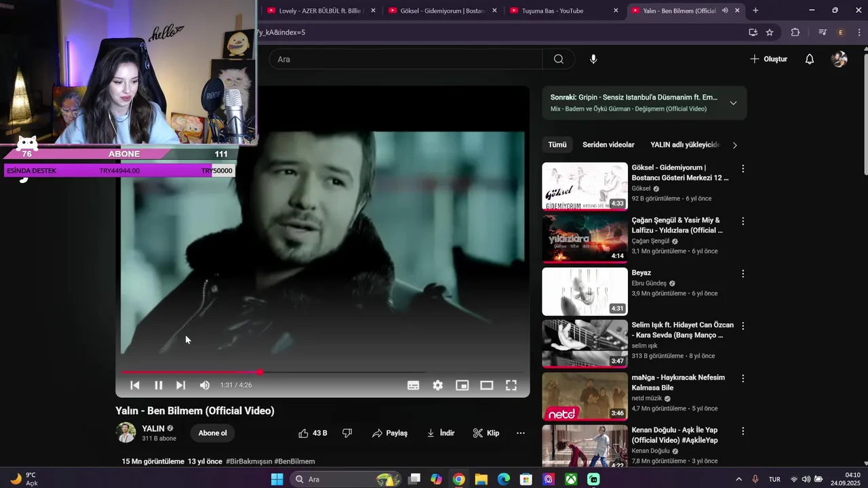The width and height of the screenshot is (868, 488).
Task: Open Task View on taskbar
Action: coord(414,479)
